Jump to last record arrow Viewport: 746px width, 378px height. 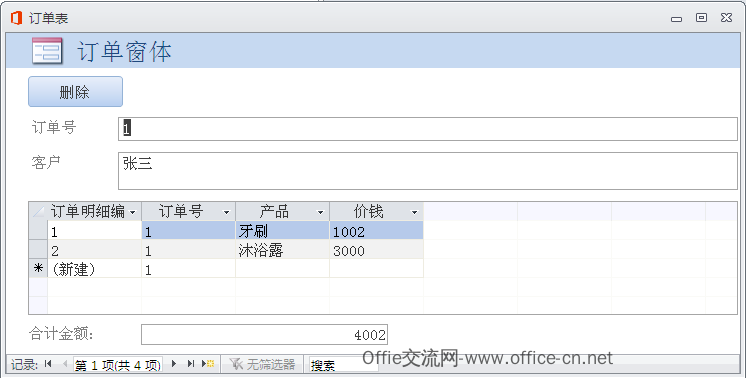(x=191, y=364)
